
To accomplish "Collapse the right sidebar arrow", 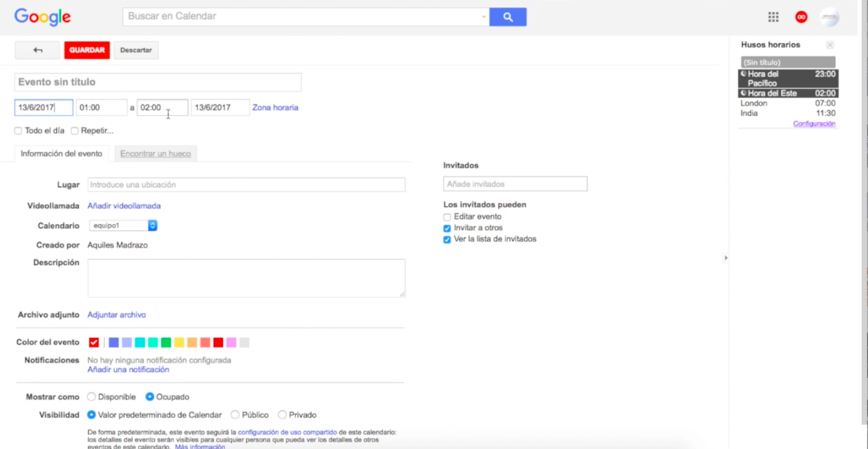I will tap(726, 258).
